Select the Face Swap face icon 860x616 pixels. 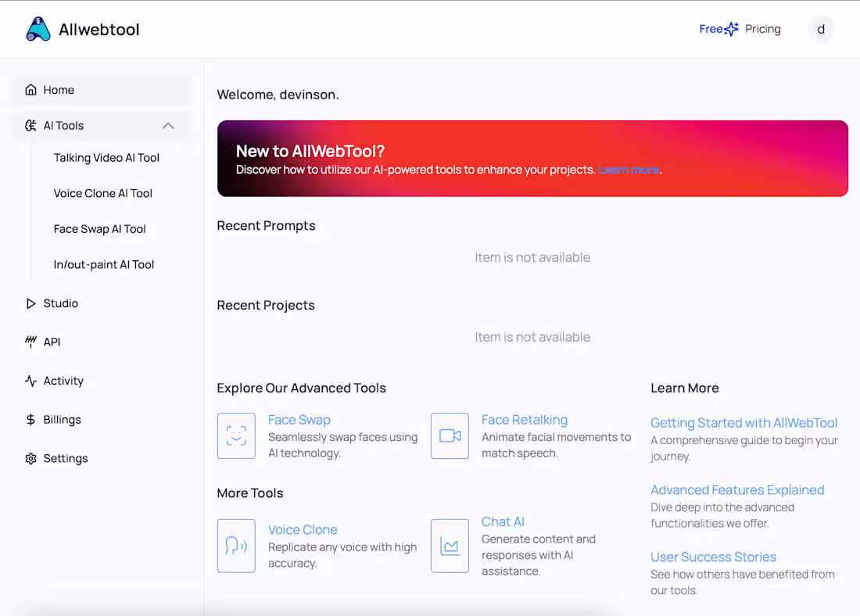[236, 435]
